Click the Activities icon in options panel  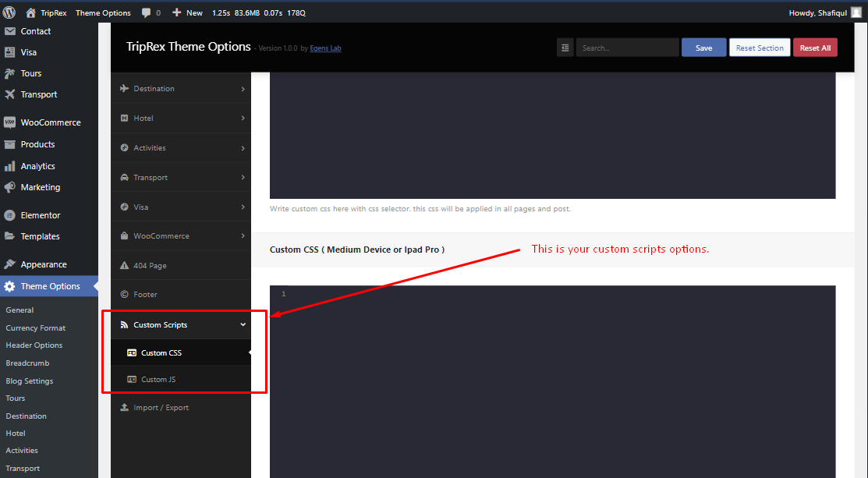[124, 147]
